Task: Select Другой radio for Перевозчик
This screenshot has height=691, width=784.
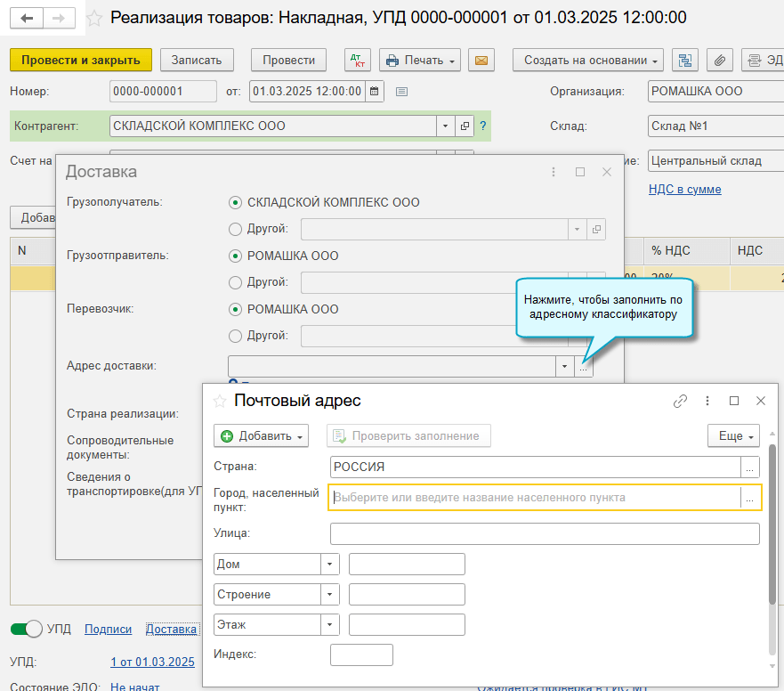Action: pyautogui.click(x=236, y=336)
